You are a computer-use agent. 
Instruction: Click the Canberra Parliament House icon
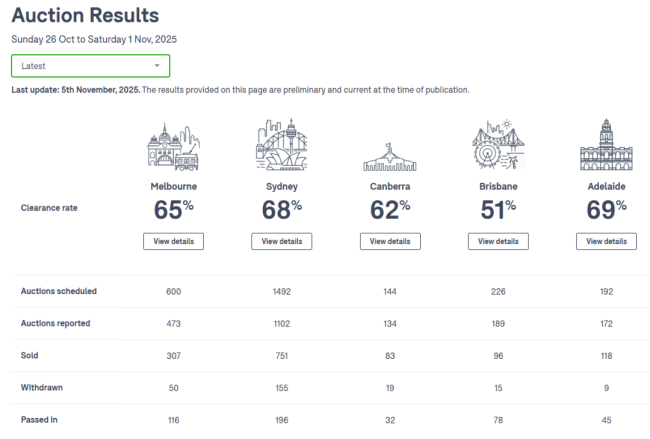click(x=390, y=155)
